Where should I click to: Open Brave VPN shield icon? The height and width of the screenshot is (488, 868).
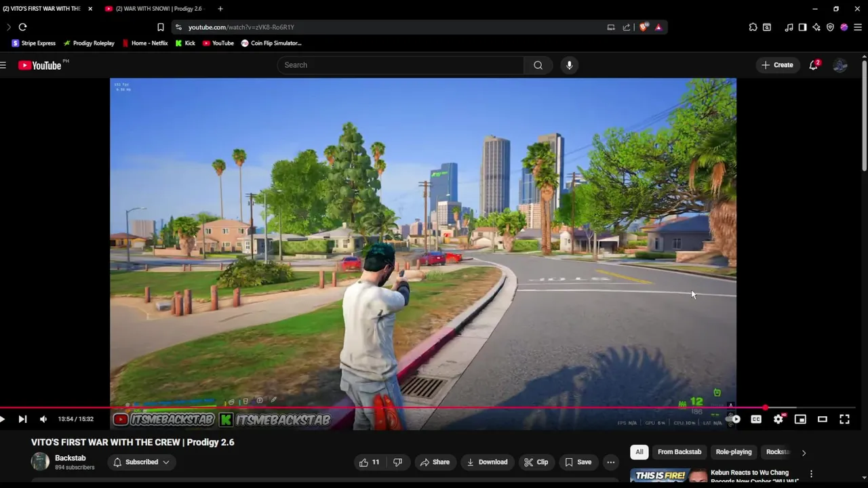(830, 27)
